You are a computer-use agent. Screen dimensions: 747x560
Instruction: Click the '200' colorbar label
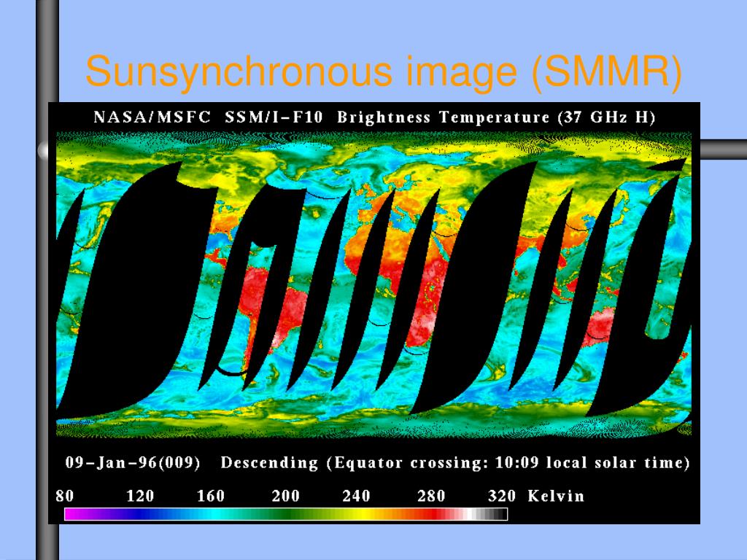285,496
